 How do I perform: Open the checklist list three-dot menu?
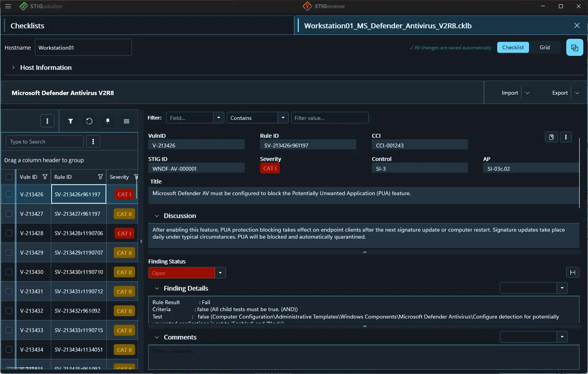[x=47, y=121]
